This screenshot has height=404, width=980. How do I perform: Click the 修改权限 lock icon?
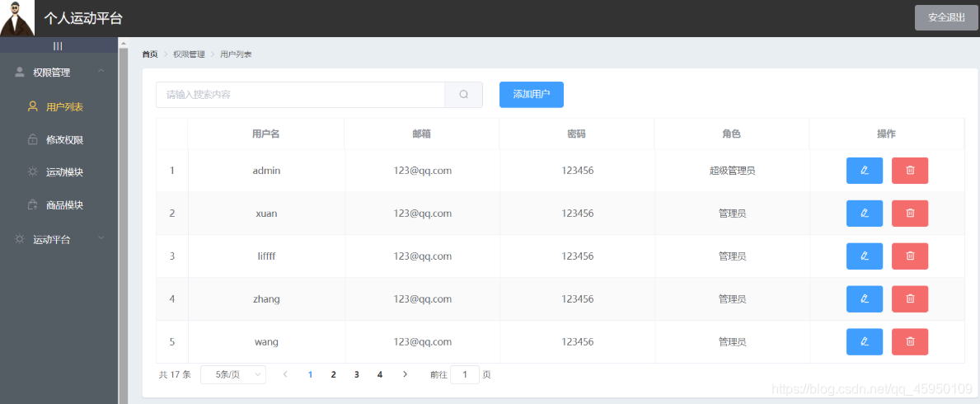pos(32,139)
